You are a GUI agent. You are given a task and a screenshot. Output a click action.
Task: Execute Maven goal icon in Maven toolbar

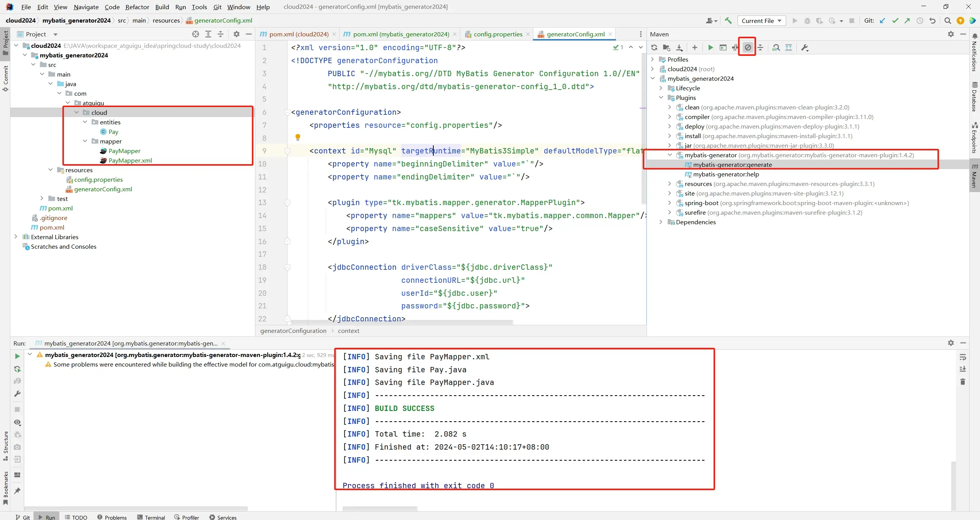point(723,47)
